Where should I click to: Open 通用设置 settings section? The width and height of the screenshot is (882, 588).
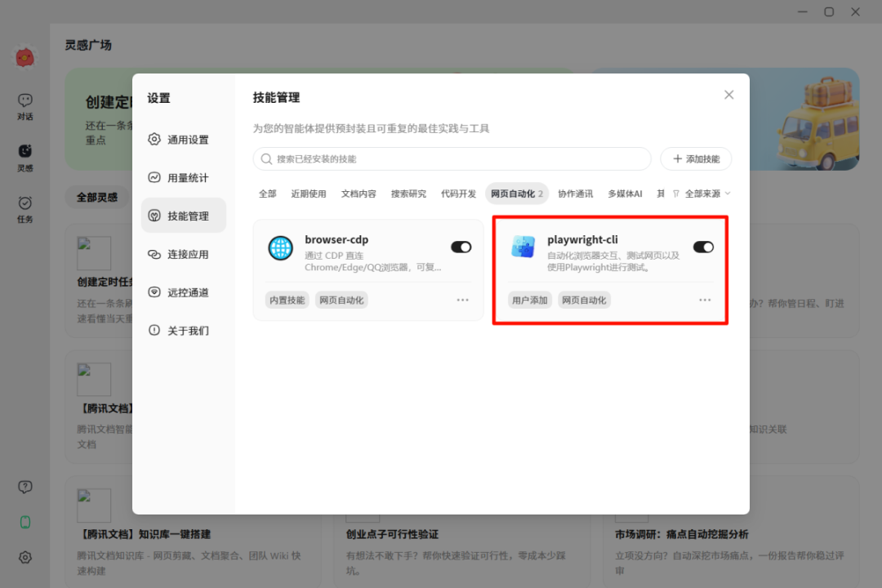click(184, 140)
